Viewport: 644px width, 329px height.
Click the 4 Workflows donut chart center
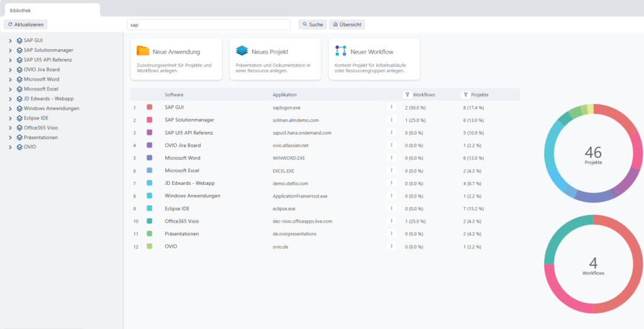pos(593,264)
